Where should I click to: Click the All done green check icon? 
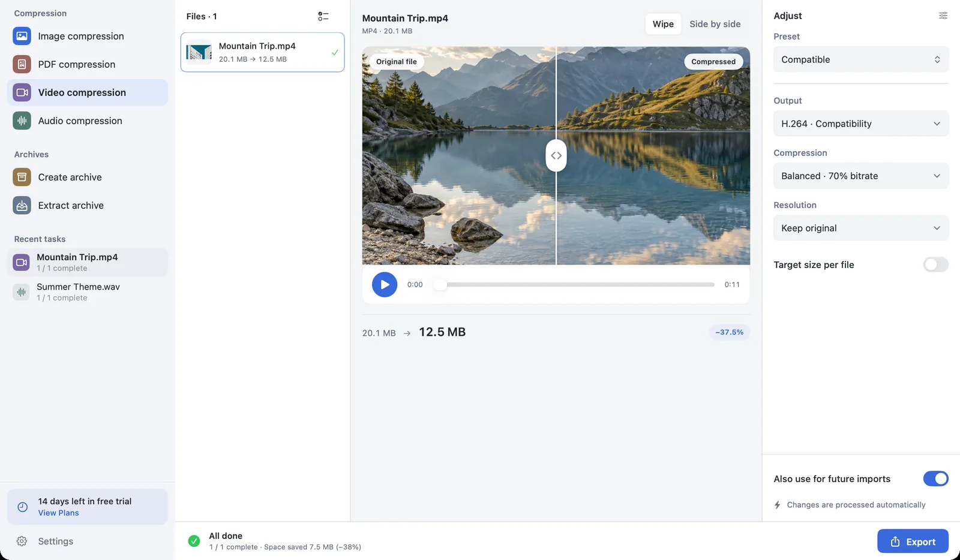[x=194, y=541]
